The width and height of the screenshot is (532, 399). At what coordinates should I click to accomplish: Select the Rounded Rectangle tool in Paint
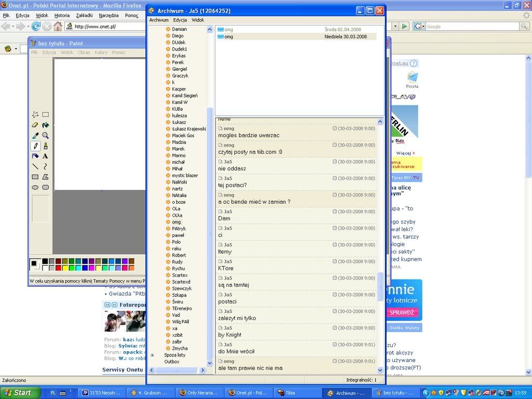tap(46, 187)
